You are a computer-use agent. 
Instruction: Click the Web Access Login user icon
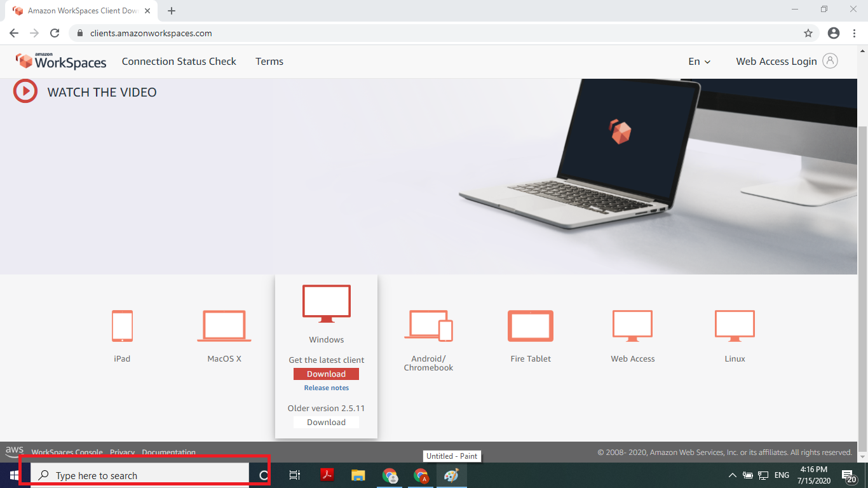coord(830,61)
